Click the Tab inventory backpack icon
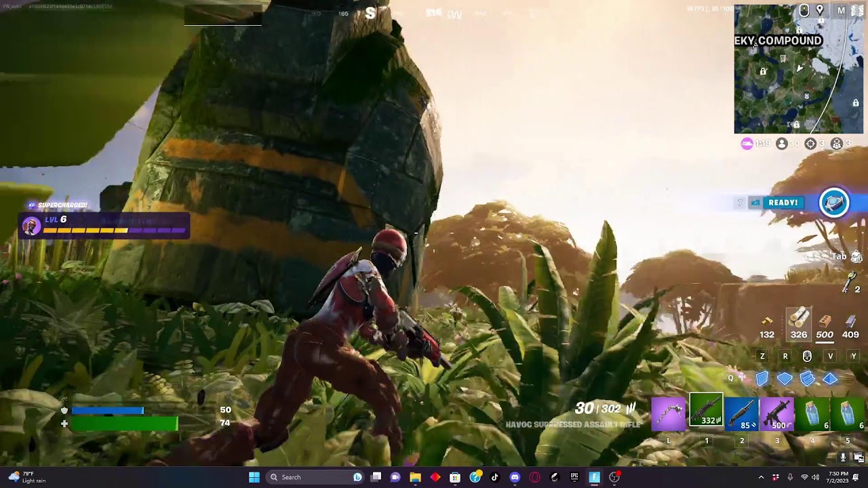This screenshot has height=488, width=868. [x=856, y=257]
